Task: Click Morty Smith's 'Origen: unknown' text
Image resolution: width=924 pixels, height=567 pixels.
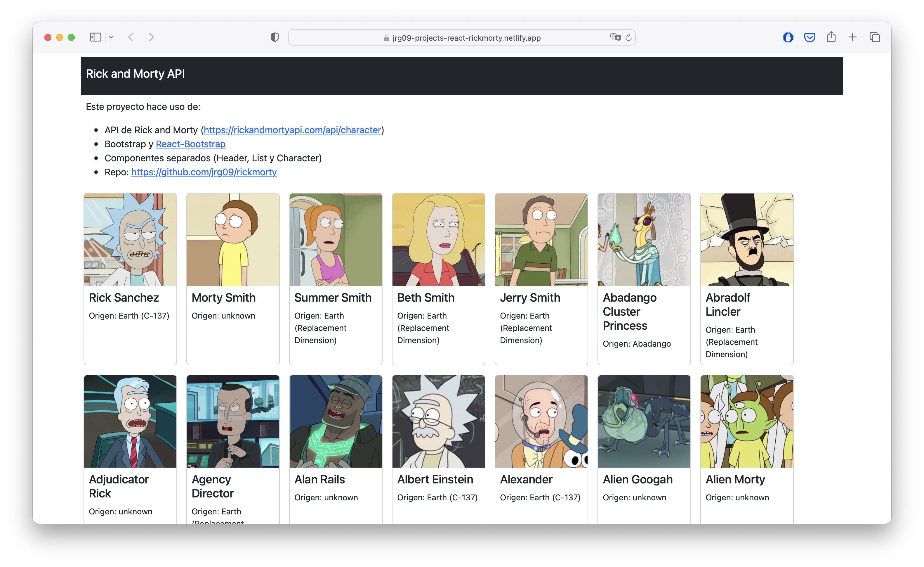Action: coord(223,316)
